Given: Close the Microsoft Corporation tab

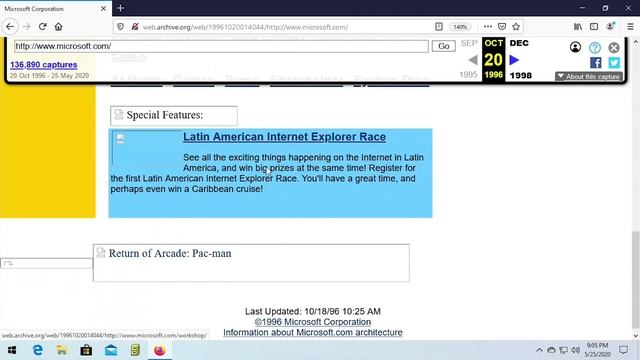Looking at the screenshot, I should (103, 9).
